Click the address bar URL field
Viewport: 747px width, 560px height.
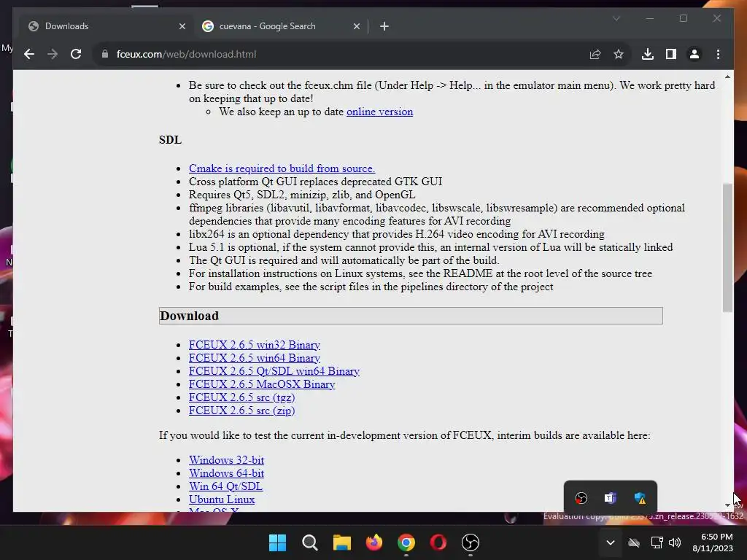343,54
